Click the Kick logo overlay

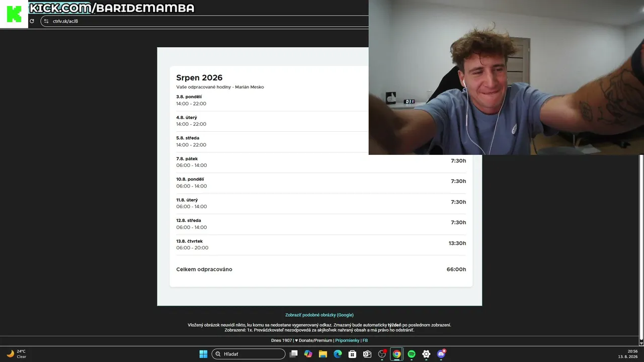click(x=14, y=14)
